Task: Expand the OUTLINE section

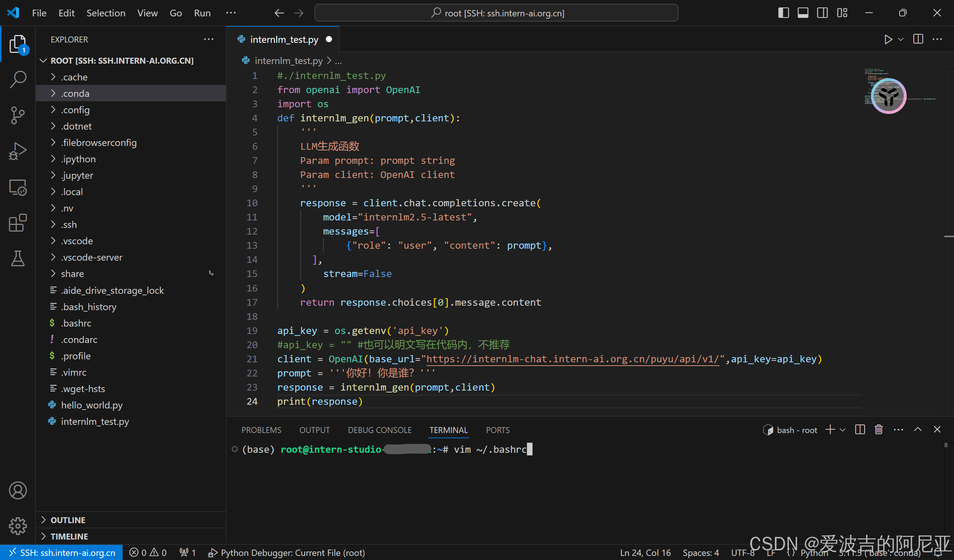Action: (68, 520)
